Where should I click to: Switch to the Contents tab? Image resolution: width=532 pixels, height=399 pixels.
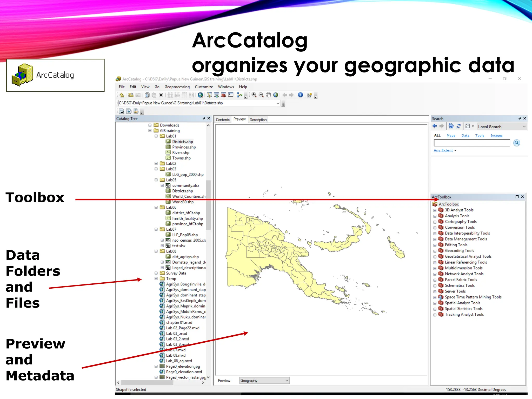click(223, 120)
